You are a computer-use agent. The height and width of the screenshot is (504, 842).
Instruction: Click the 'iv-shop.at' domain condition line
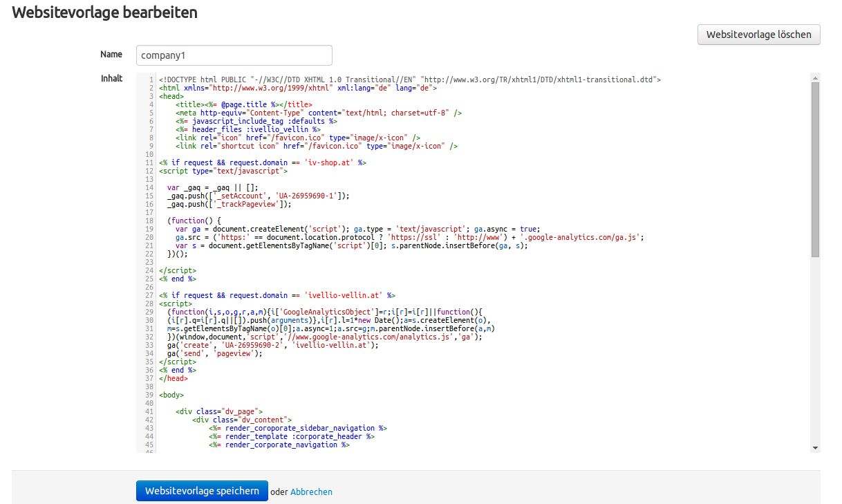click(262, 162)
